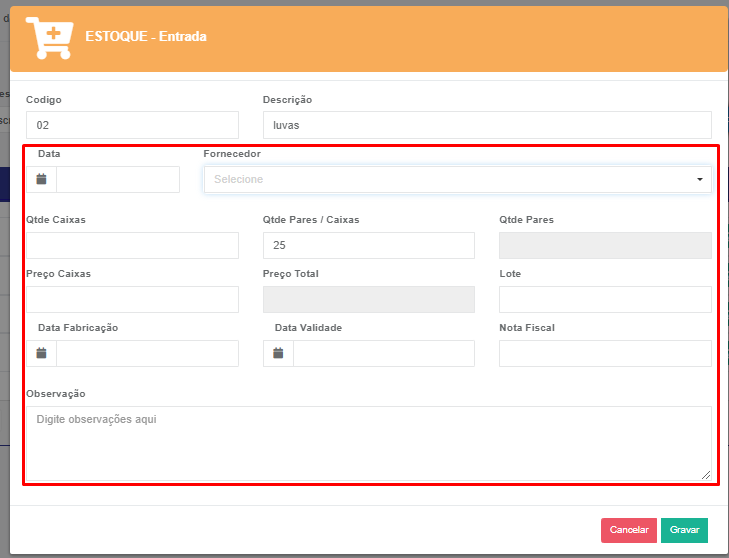Click the Data Validade date input
The image size is (729, 558).
[x=383, y=353]
